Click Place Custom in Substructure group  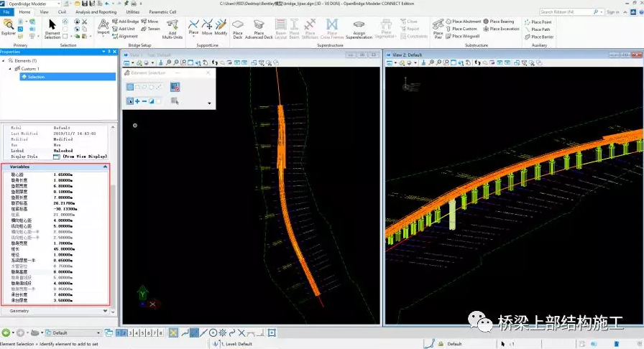tap(461, 29)
